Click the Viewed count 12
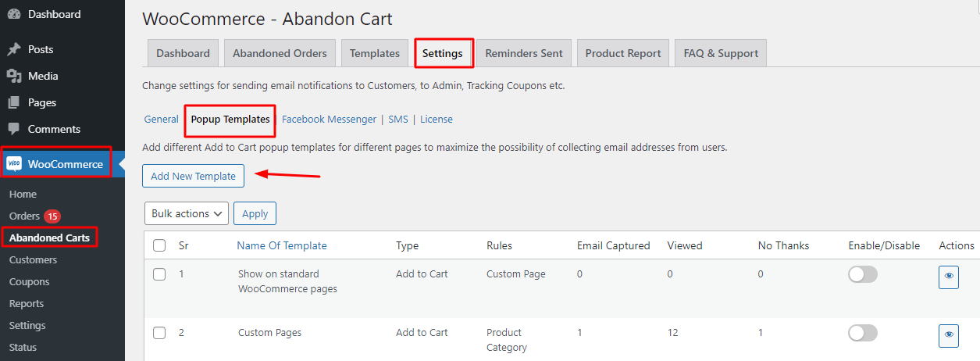The width and height of the screenshot is (980, 361). point(672,333)
